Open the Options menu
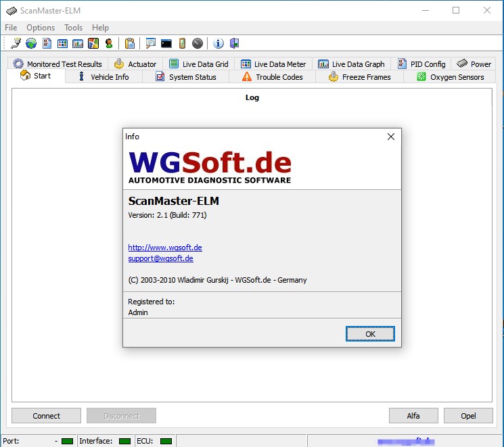 41,28
